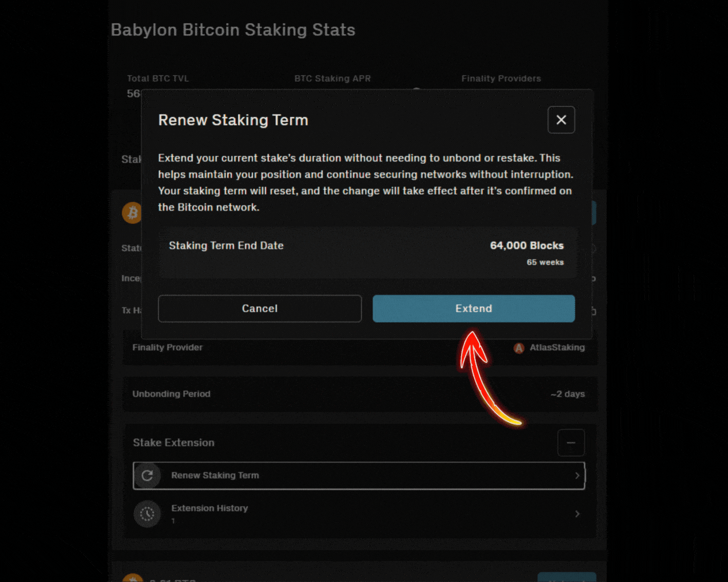Screen dimensions: 728x582
Task: Click the Cancel button
Action: pos(259,308)
